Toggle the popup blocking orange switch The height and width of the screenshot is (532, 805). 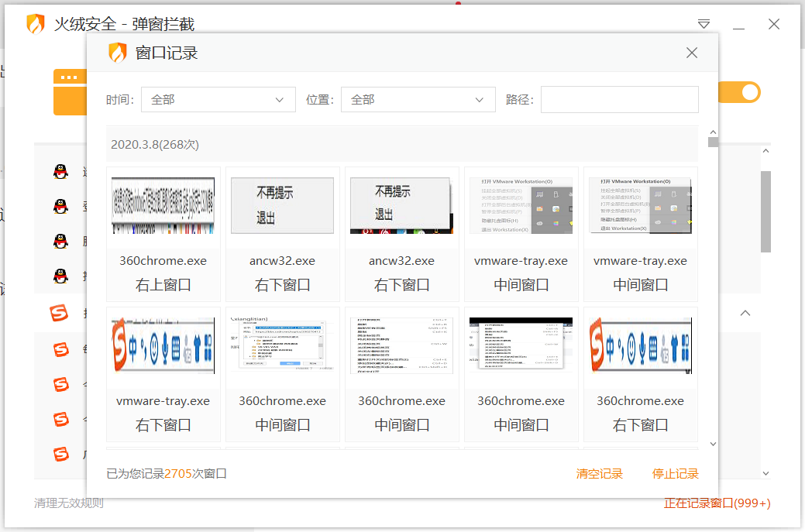tap(740, 92)
